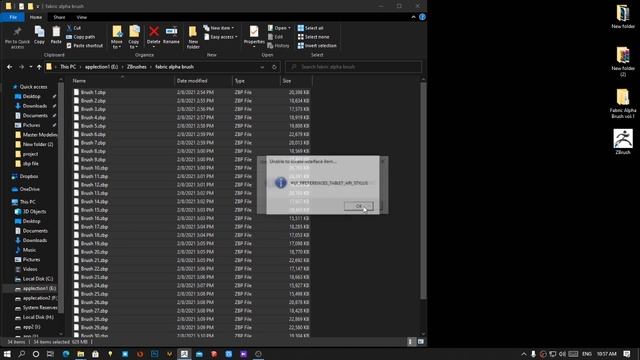Select Dropbox in navigation pane
This screenshot has width=640, height=360.
click(x=29, y=176)
